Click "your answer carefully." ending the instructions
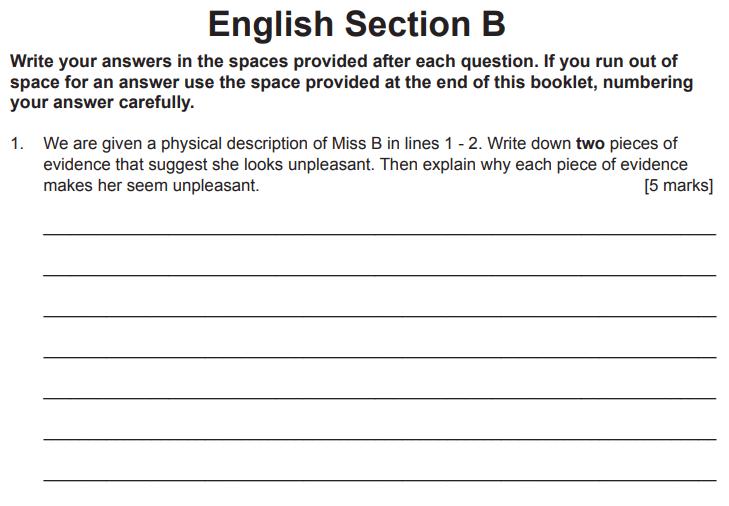Screen dimensions: 729x506 click(101, 103)
